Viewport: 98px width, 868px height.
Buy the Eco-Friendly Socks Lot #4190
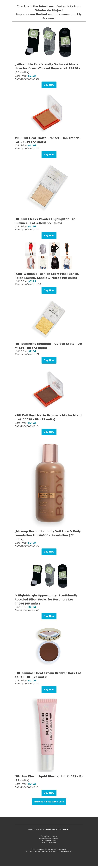point(49,85)
